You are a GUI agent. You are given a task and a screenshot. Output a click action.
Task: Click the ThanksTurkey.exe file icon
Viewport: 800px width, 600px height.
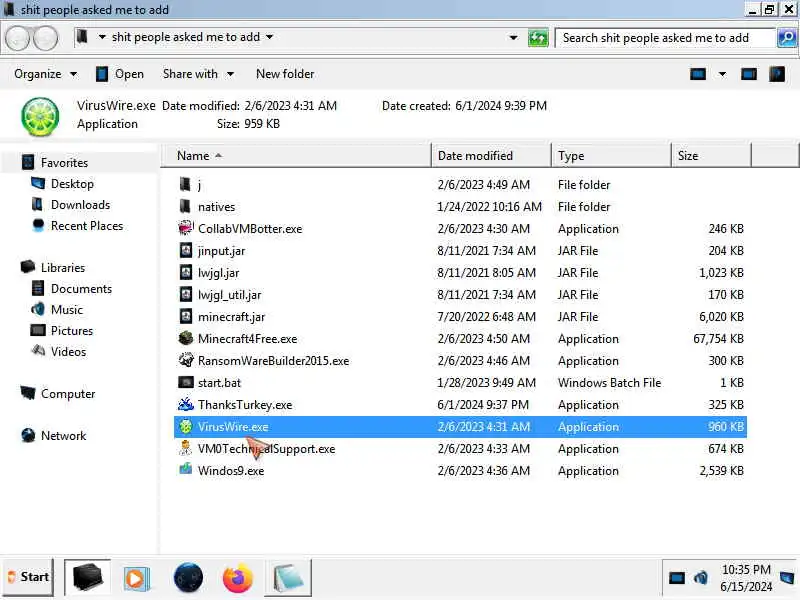pos(186,404)
